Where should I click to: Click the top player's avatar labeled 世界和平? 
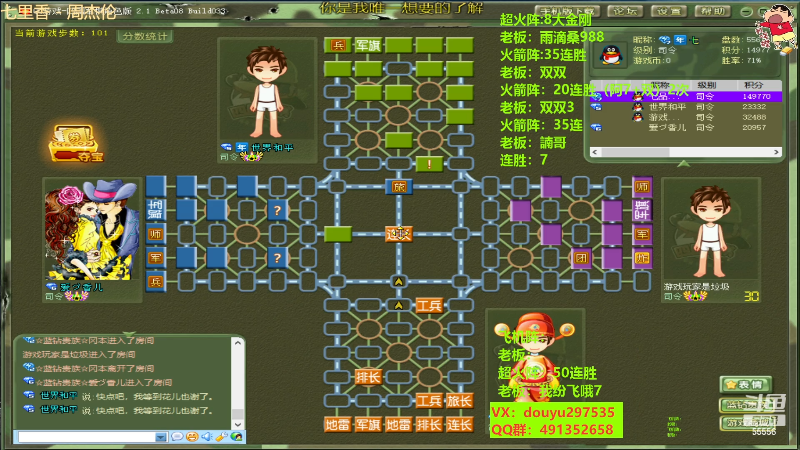(266, 92)
